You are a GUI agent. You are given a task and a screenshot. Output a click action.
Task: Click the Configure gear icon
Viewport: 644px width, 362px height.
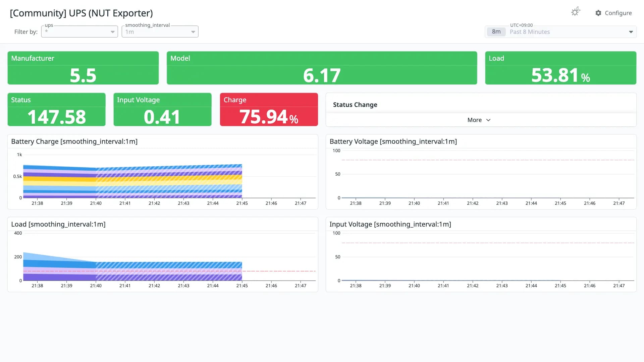tap(598, 13)
